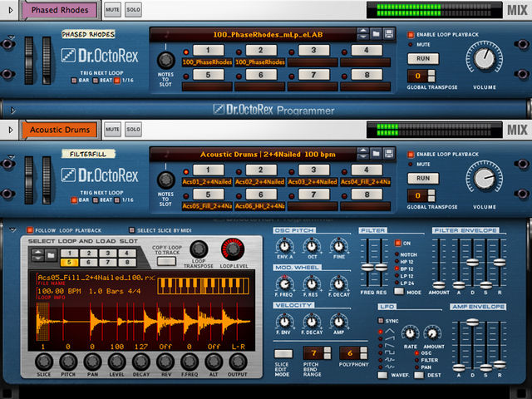Adjust the OUTPUT knob under waveform
The height and width of the screenshot is (399, 532).
[238, 362]
